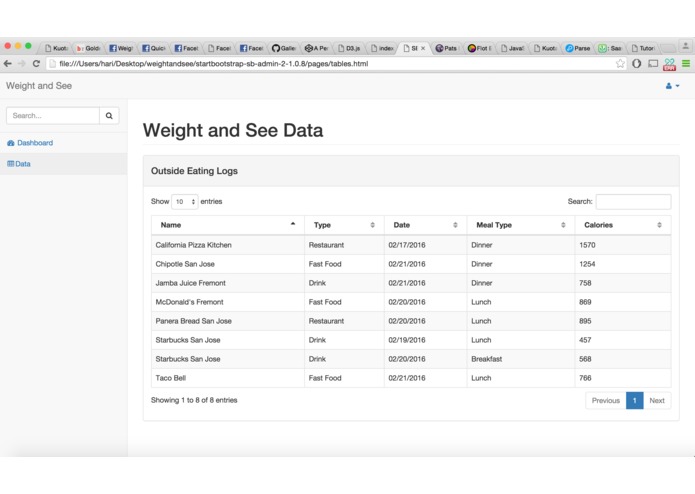Click Showing 1 to 8 of 8 entries
Screen dimensions: 695x494
coord(194,400)
